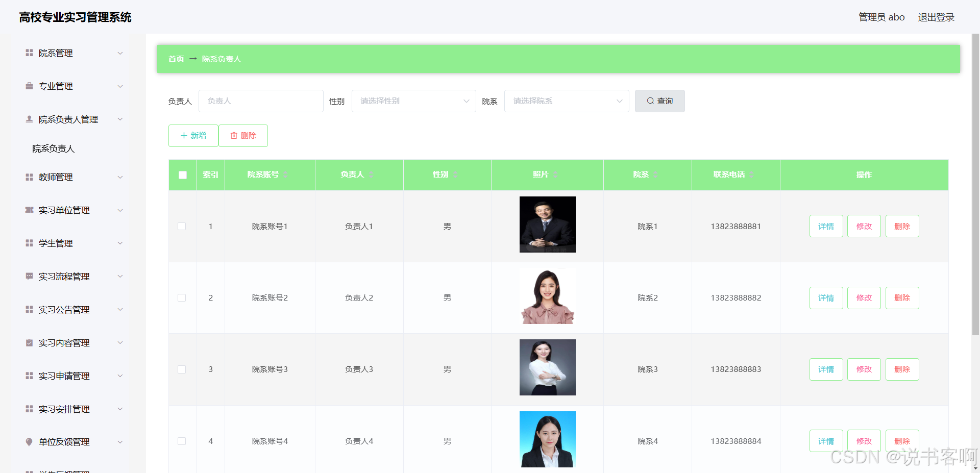Click the grid icon beside 教师管理

tap(29, 177)
